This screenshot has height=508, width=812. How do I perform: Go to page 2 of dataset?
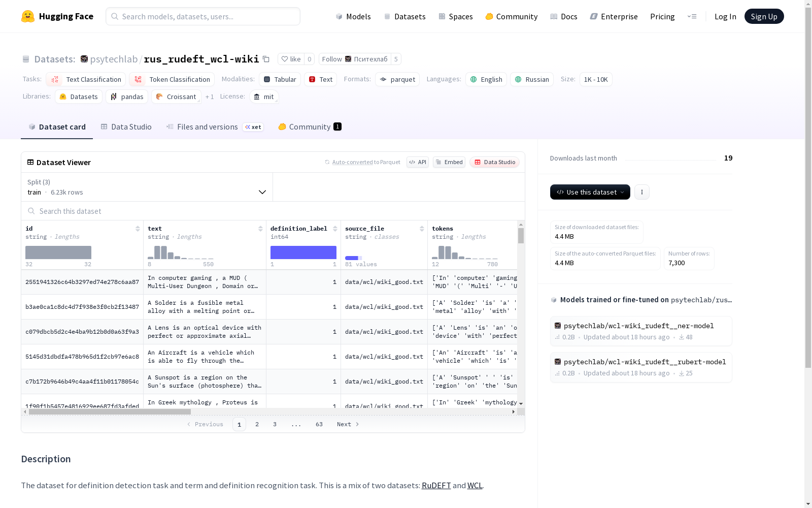257,424
